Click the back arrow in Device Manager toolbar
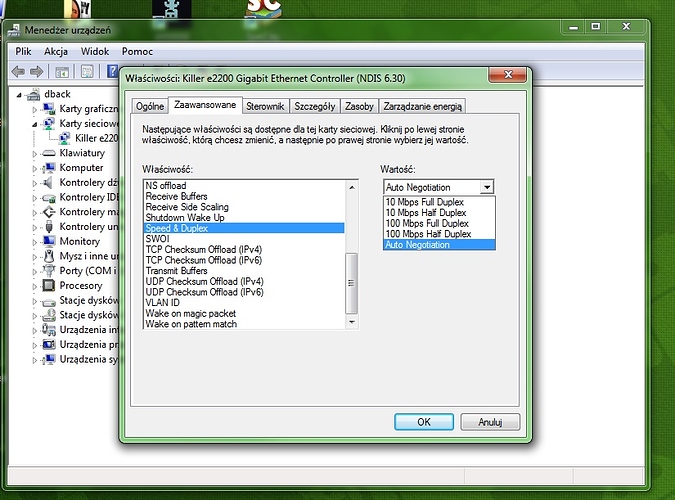The height and width of the screenshot is (500, 675). [18, 71]
